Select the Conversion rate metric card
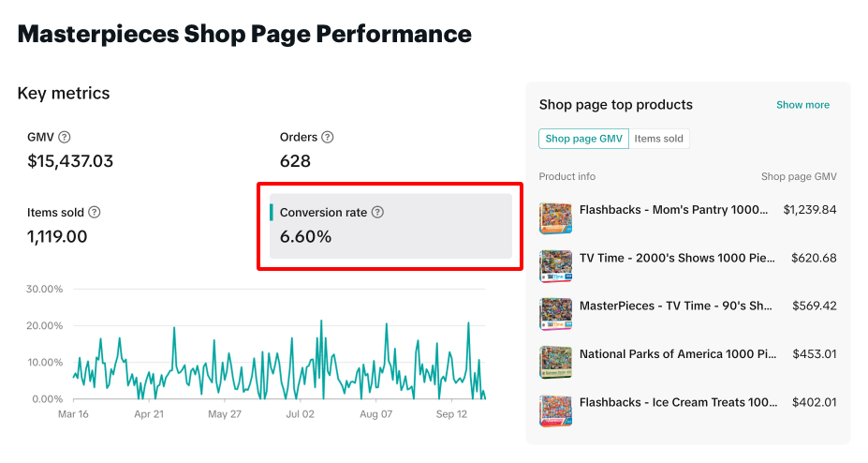The width and height of the screenshot is (868, 463). point(390,226)
